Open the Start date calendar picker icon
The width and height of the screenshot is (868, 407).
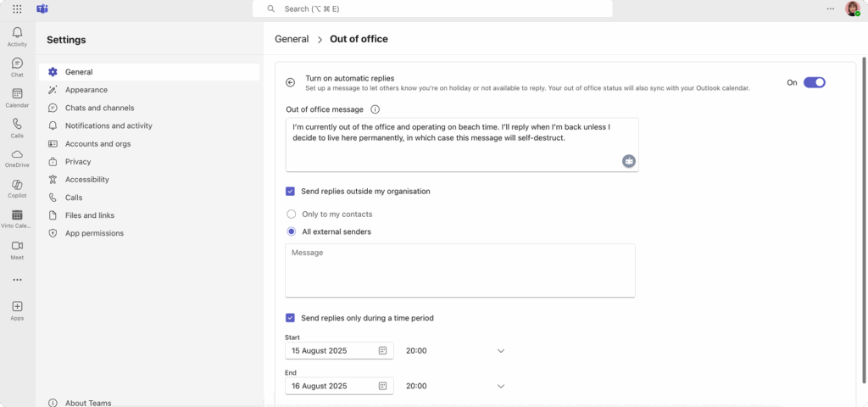(382, 351)
